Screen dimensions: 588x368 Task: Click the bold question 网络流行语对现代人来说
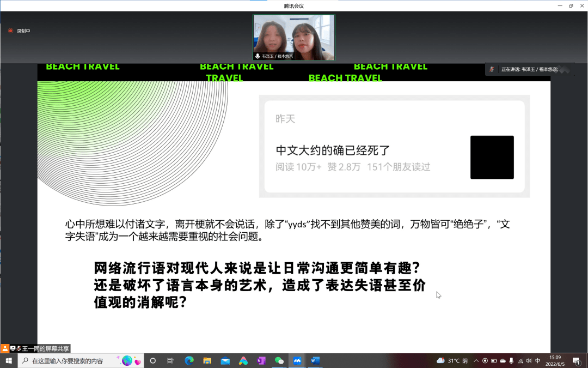coord(260,285)
